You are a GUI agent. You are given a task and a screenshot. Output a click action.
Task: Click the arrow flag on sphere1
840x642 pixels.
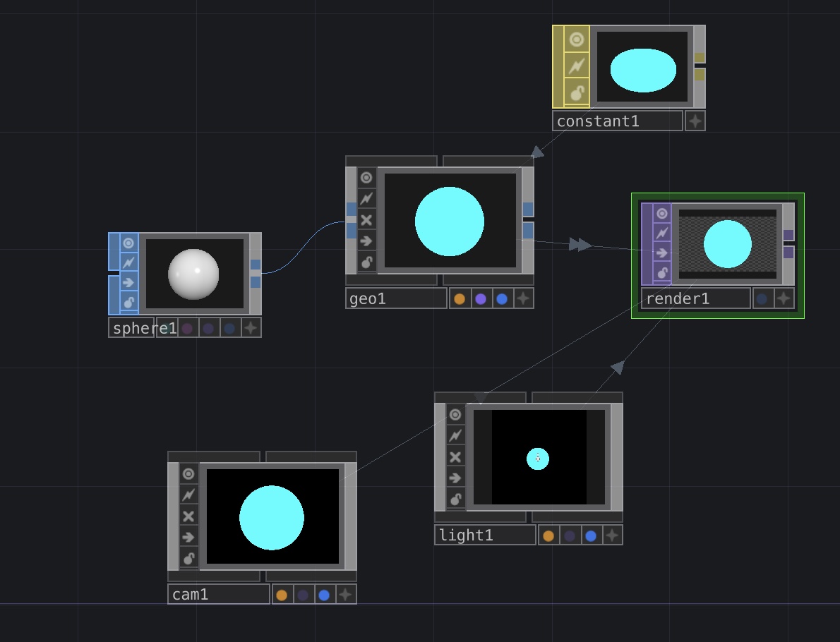click(128, 282)
